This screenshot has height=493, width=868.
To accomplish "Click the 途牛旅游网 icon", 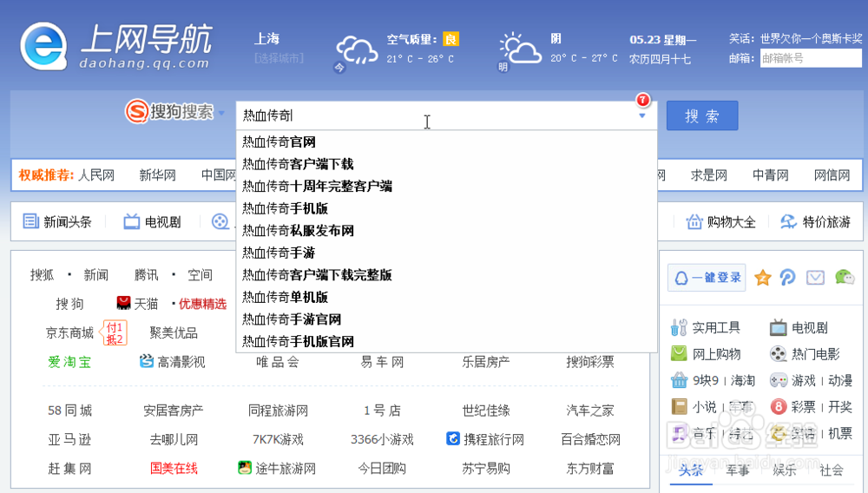I will click(245, 468).
